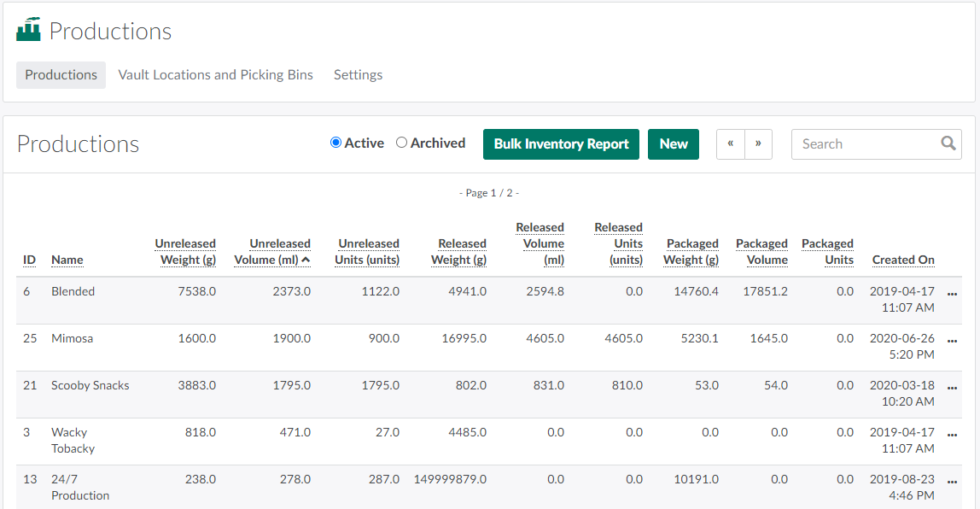
Task: Sort the table by Name column
Action: [67, 260]
